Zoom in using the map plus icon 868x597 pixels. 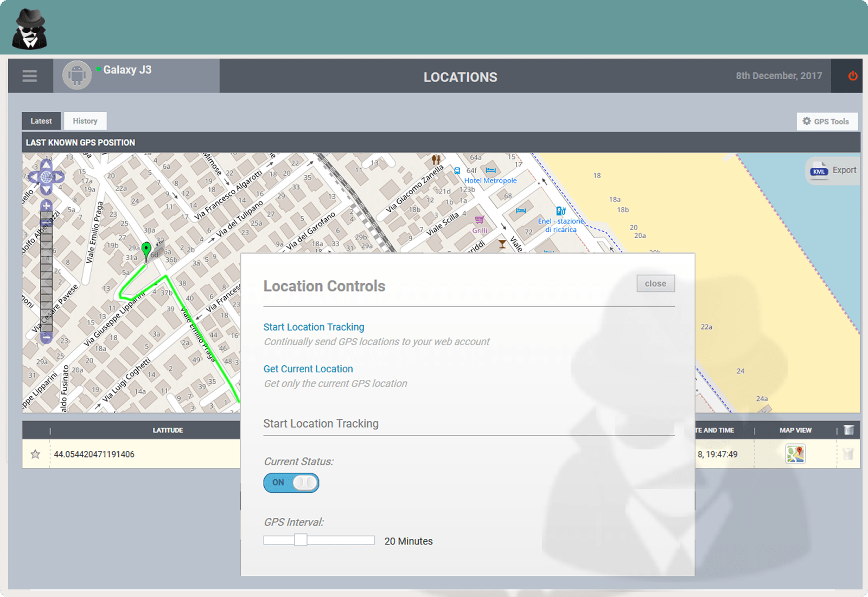46,207
